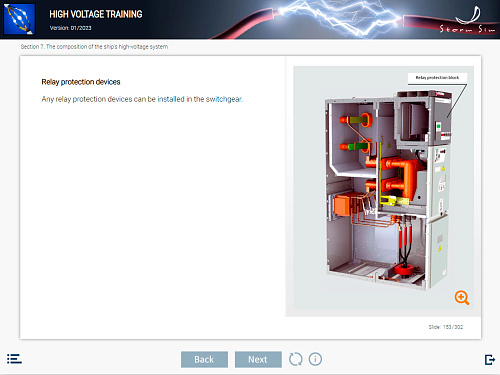Open the info icon
This screenshot has height=375, width=500.
coord(315,359)
